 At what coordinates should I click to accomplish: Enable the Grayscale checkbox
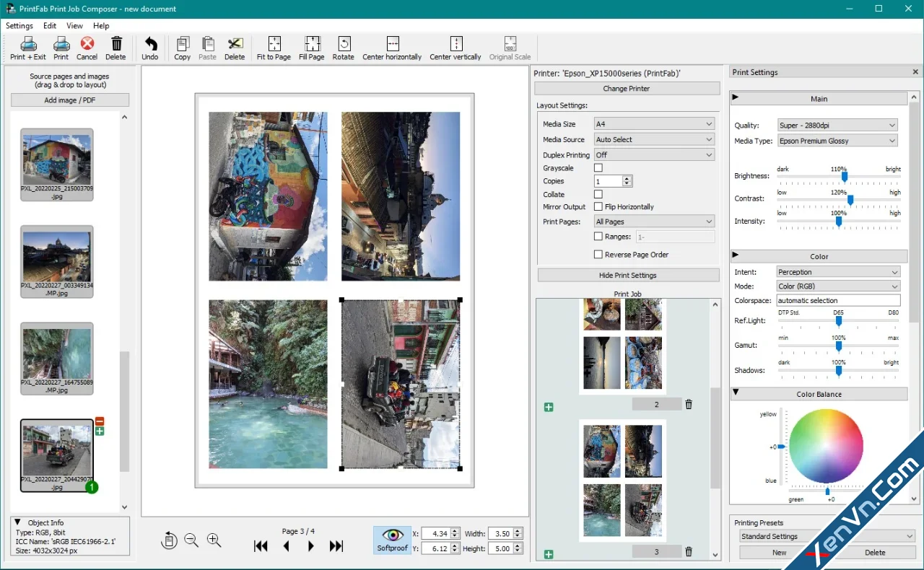coord(598,168)
